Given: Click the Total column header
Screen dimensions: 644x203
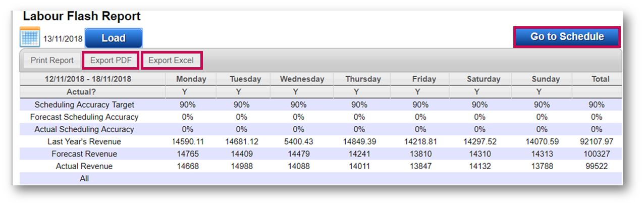Looking at the screenshot, I should pos(600,79).
